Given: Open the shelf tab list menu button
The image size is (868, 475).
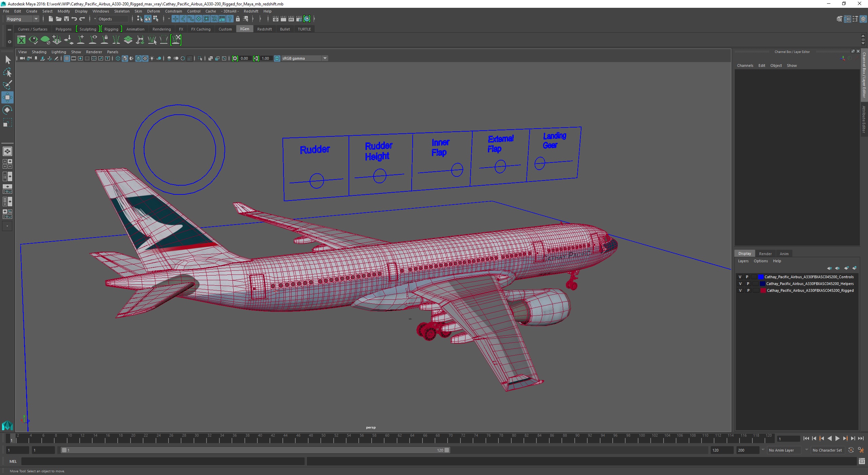Looking at the screenshot, I should (x=9, y=30).
